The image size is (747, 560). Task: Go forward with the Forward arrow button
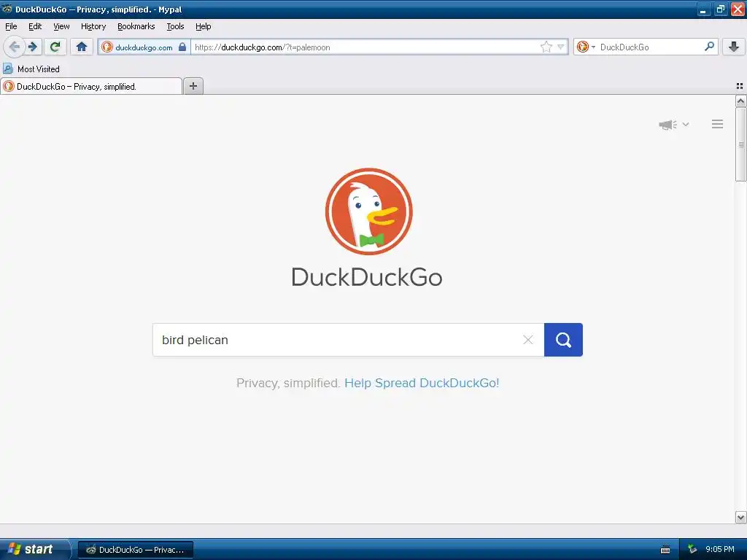tap(33, 47)
